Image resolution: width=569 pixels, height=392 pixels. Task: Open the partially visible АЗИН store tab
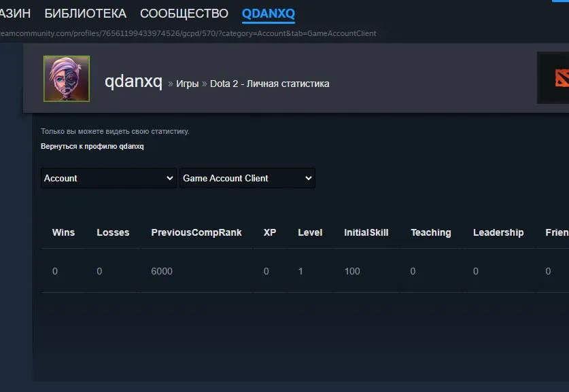[x=15, y=14]
